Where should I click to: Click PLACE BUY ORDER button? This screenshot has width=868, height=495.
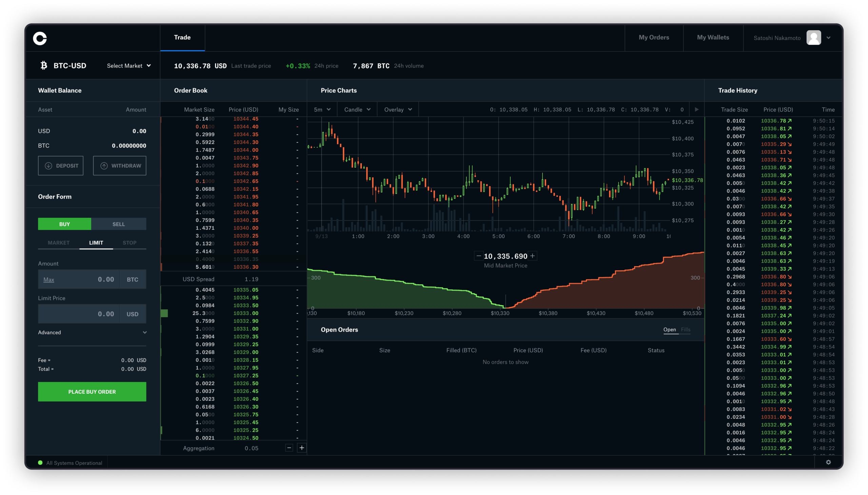click(x=92, y=391)
